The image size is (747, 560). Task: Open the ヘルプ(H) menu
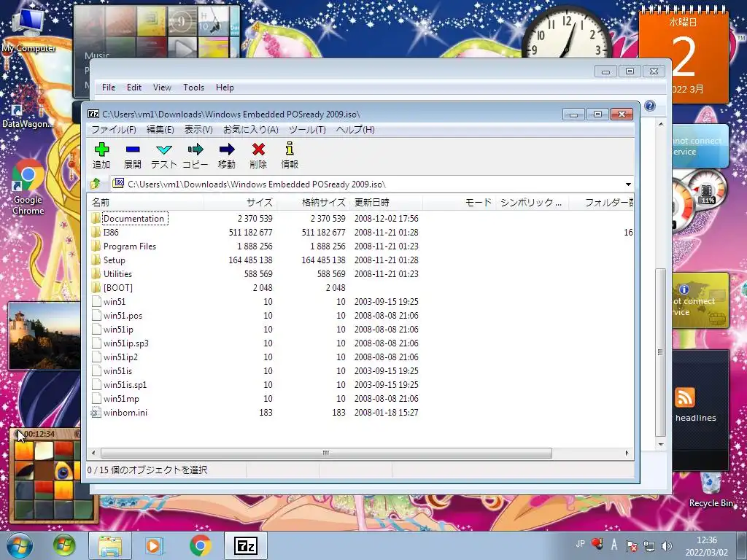tap(355, 130)
